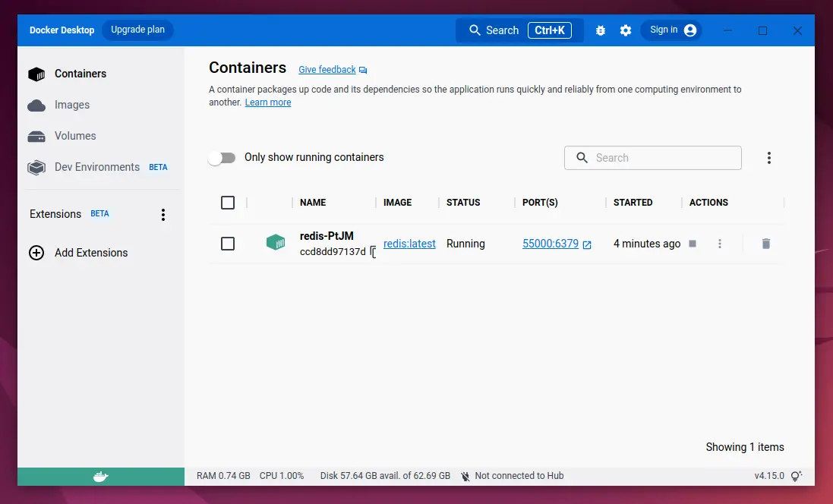Click the feedback chat icon
833x504 pixels.
[x=363, y=70]
